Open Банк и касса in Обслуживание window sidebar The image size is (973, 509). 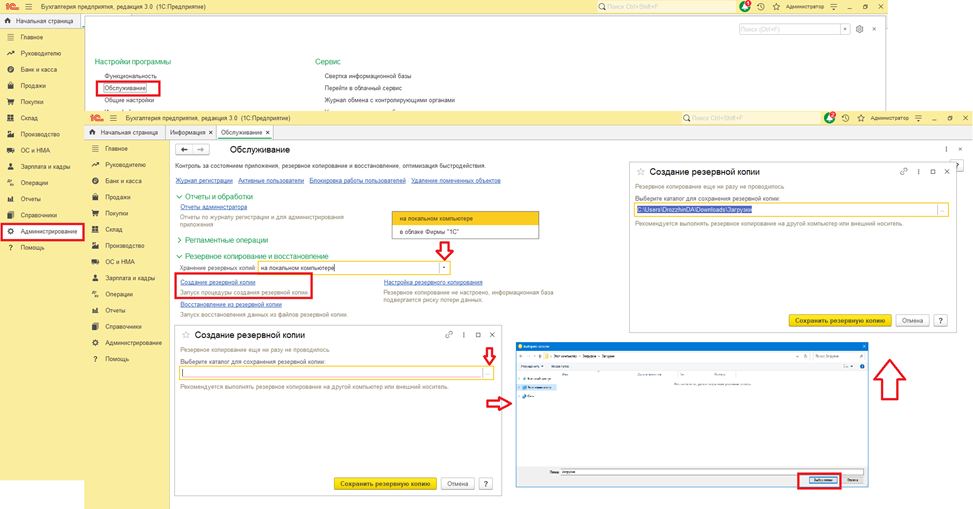tap(123, 181)
